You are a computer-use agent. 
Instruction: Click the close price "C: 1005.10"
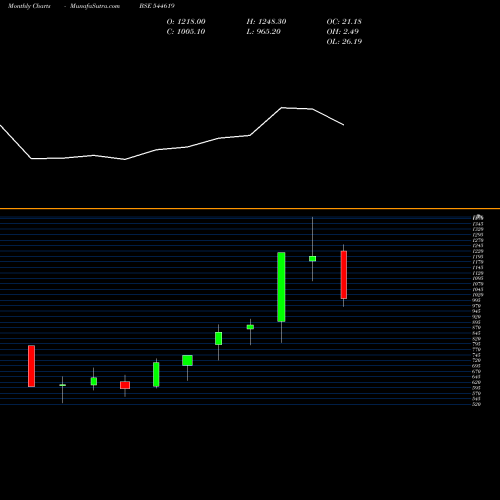point(186,32)
